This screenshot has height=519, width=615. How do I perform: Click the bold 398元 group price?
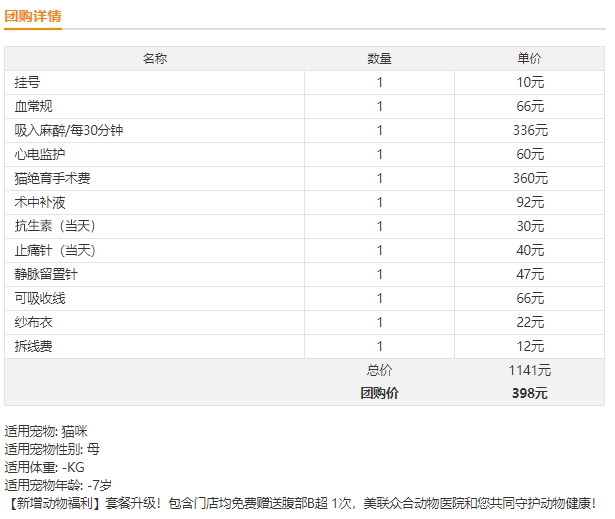click(530, 393)
